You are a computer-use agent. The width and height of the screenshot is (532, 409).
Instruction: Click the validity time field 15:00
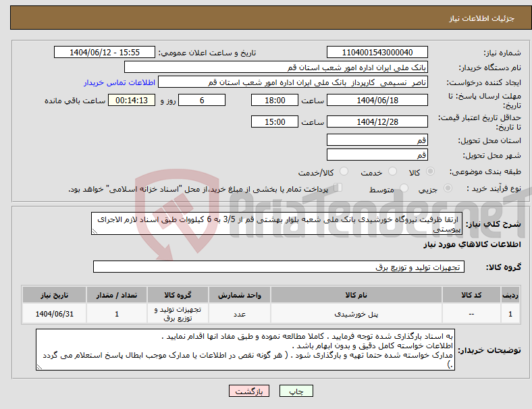(275, 121)
